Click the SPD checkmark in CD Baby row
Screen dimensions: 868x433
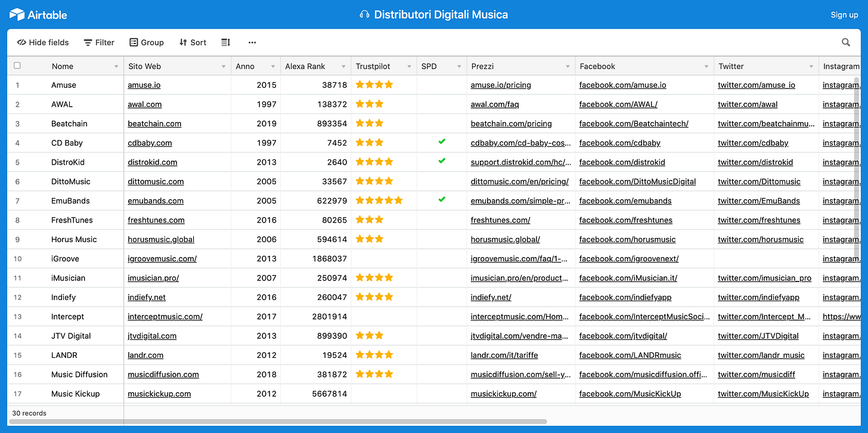(x=442, y=142)
